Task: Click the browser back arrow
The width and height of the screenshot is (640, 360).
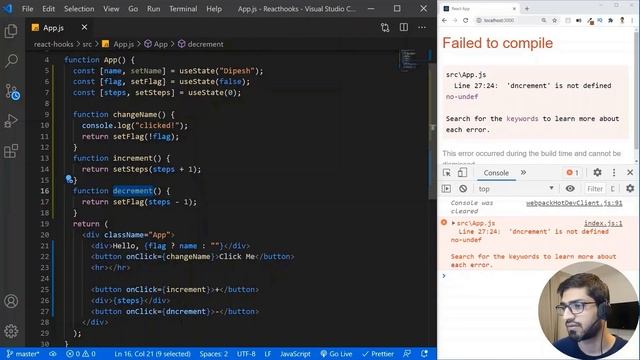Action: coord(444,20)
